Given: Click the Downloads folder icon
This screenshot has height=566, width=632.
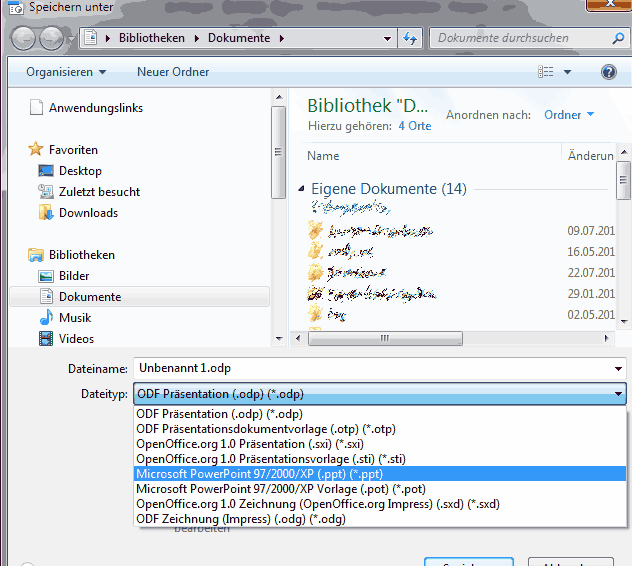Looking at the screenshot, I should pos(46,212).
